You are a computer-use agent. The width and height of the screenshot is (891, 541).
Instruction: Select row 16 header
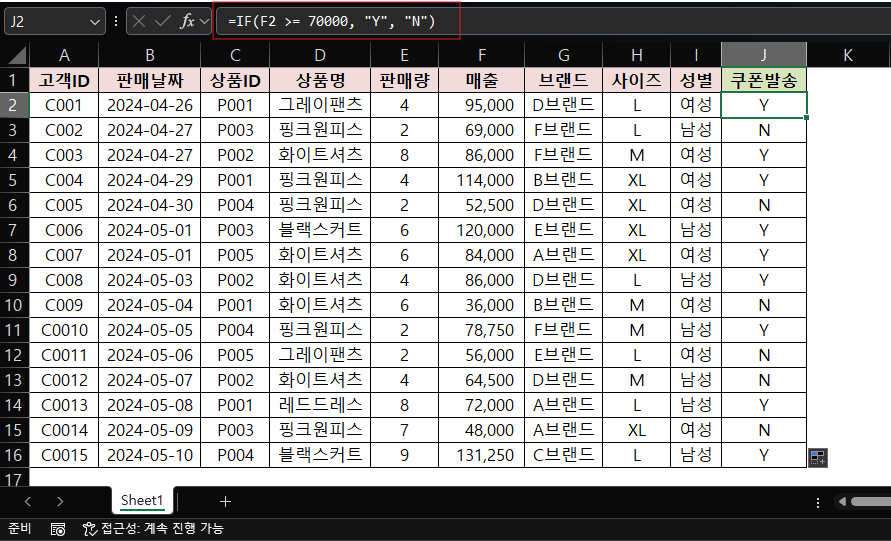coord(14,455)
